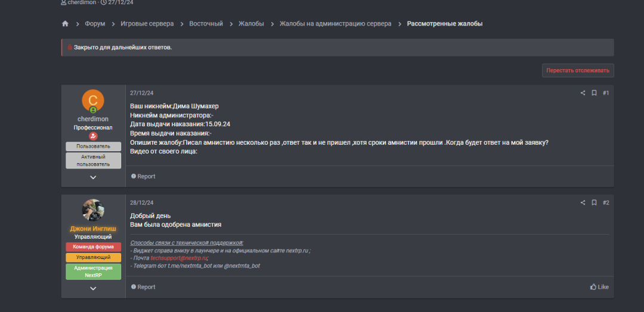
Task: Open Жалобы на администрацию сервера breadcrumb
Action: pyautogui.click(x=336, y=24)
